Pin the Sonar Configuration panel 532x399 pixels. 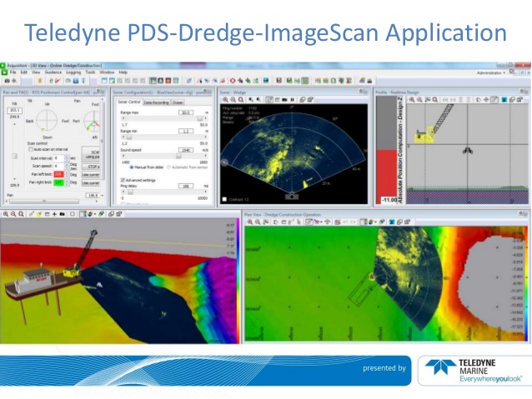(205, 92)
